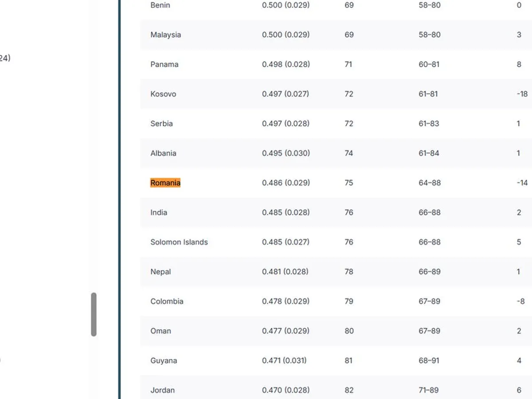Click Romania's score 0.486 (0.029)
Viewport: 532px width, 399px height.
pos(286,183)
